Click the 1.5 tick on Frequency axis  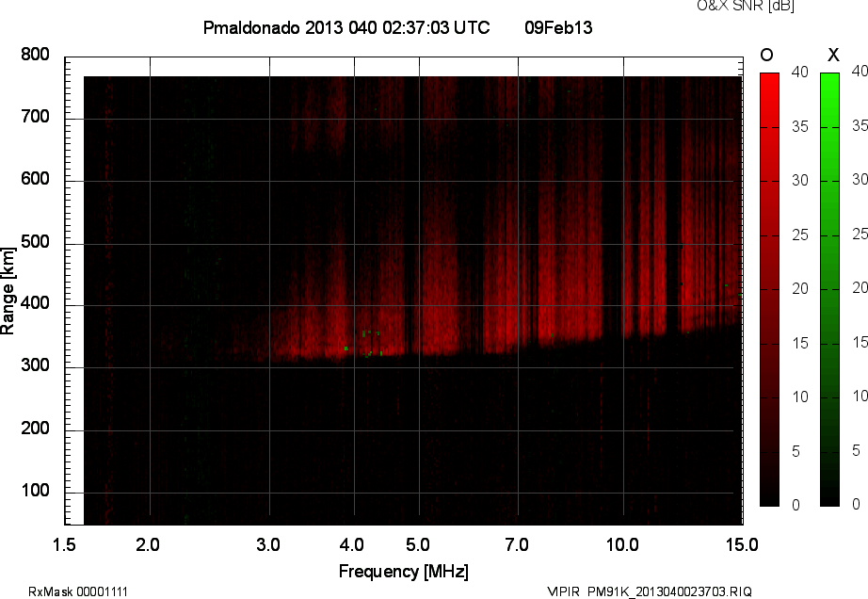pyautogui.click(x=64, y=544)
